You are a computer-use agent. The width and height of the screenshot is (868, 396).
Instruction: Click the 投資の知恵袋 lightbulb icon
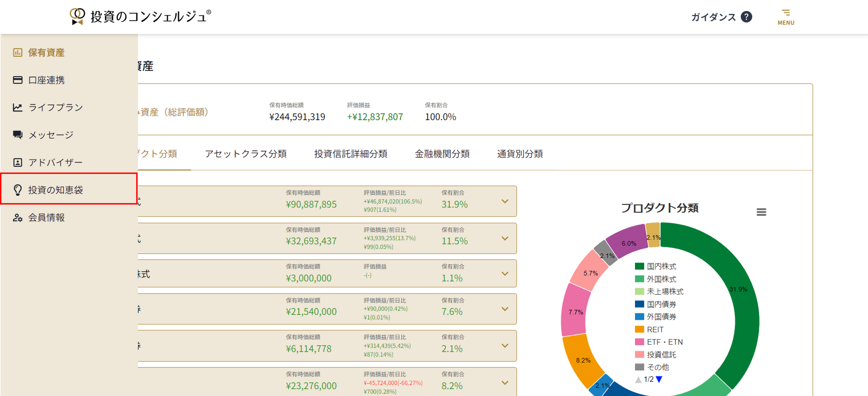18,190
